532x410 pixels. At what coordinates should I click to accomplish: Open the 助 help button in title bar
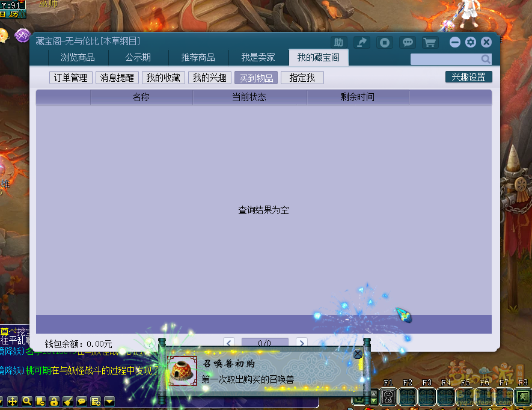(338, 43)
